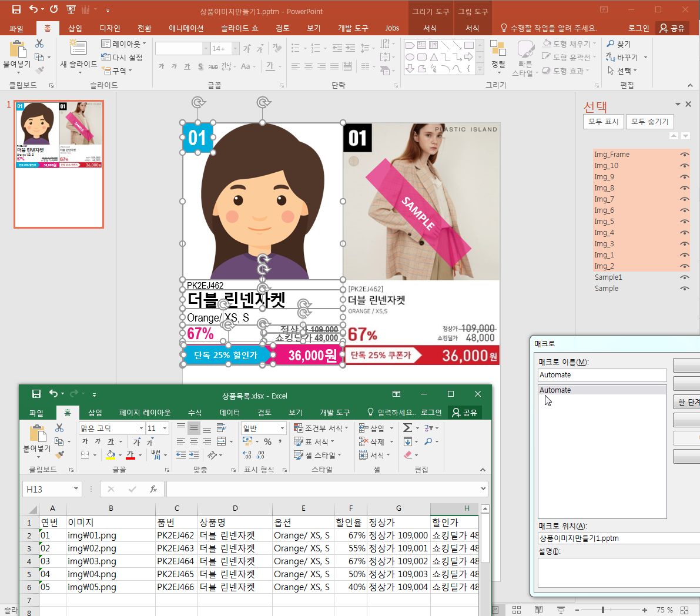Click the zoom slider handle in the PowerPoint status bar
700x616 pixels.
[602, 610]
